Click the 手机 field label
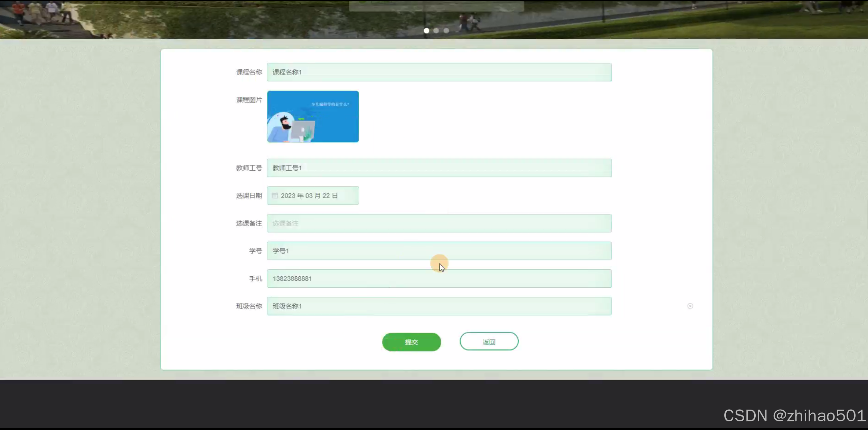 coord(255,278)
